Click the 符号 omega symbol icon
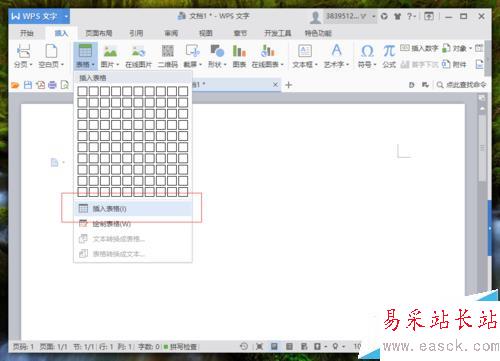500x361 pixels. tap(367, 51)
